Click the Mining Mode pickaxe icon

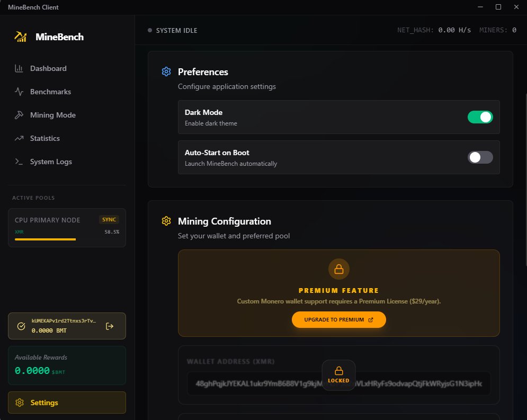(19, 115)
